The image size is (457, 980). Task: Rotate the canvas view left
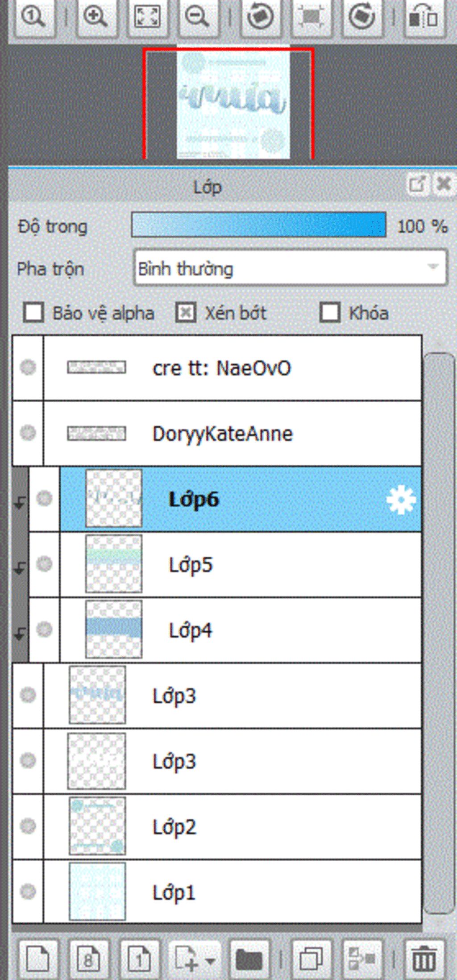(260, 17)
